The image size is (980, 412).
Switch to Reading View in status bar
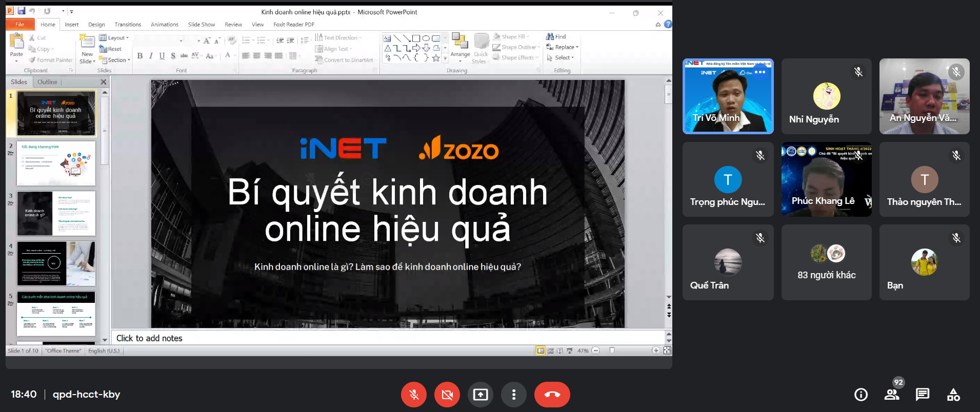coord(559,351)
